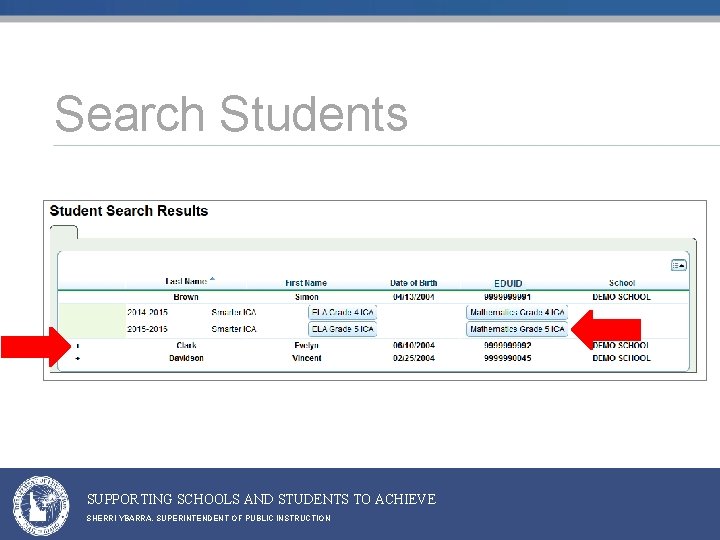Open the ELA Grade 4 ICA button
Image resolution: width=720 pixels, height=540 pixels.
[343, 312]
